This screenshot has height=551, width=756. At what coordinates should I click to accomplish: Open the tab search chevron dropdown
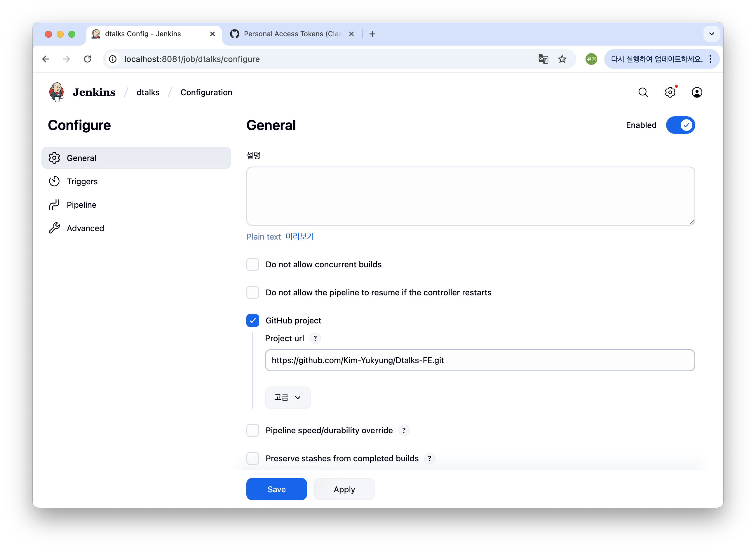pos(711,34)
